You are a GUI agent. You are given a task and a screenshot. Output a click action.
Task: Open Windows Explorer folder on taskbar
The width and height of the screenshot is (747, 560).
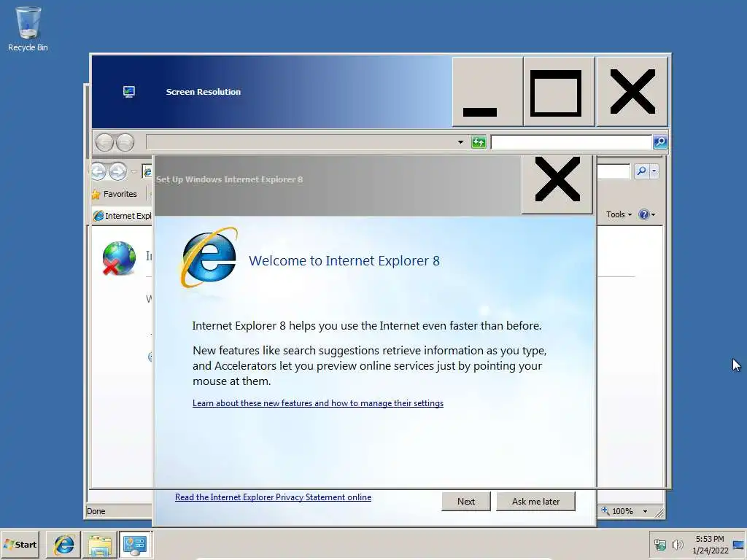tap(99, 544)
